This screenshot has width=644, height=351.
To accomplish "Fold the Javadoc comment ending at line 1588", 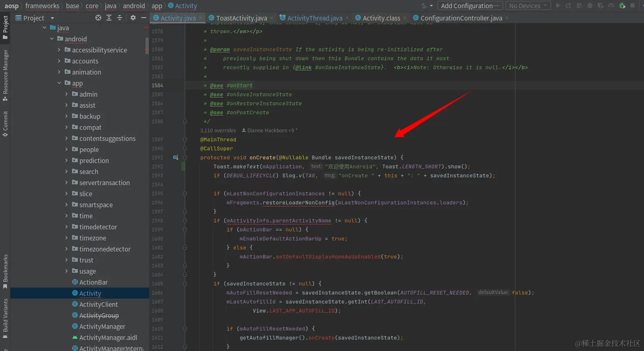I will (x=185, y=121).
